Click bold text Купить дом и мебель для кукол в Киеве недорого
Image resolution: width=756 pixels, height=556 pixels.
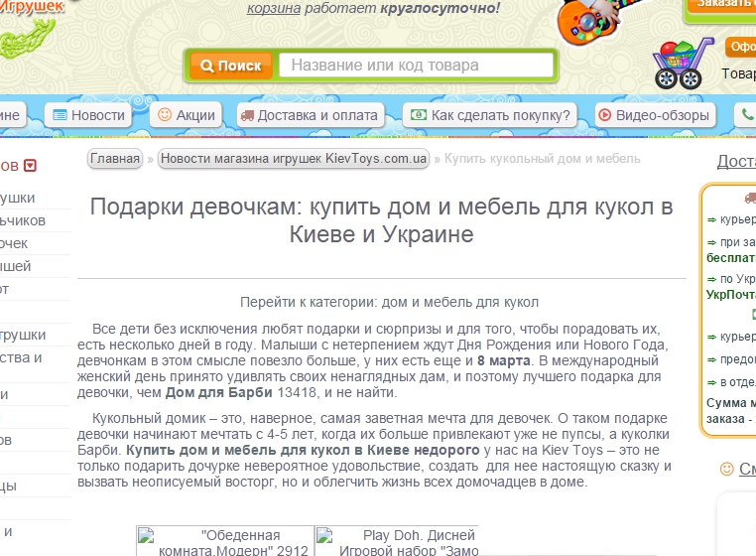(x=303, y=450)
